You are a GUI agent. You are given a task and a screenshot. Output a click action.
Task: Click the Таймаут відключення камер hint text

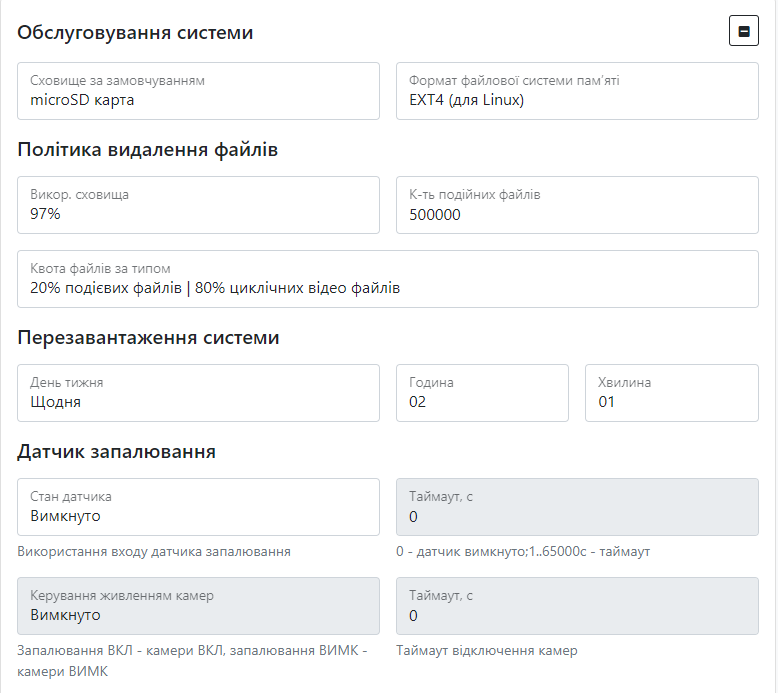click(x=486, y=650)
